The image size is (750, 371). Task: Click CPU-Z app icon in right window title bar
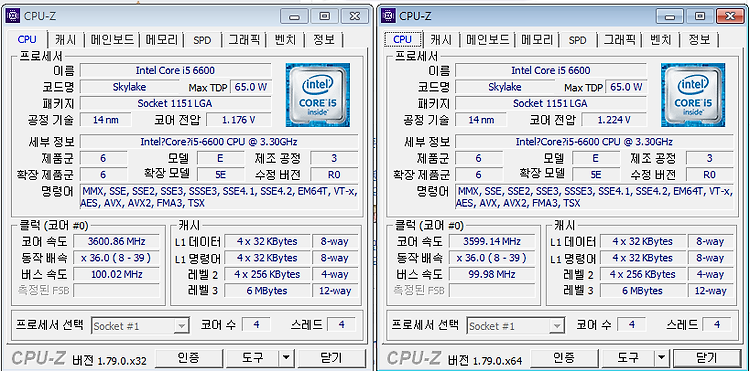388,16
